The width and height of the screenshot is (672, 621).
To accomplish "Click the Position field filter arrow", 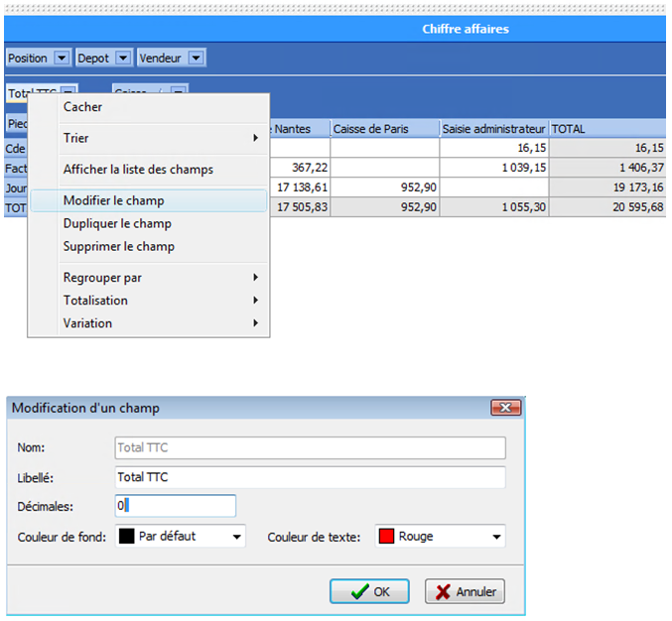I will pyautogui.click(x=62, y=59).
